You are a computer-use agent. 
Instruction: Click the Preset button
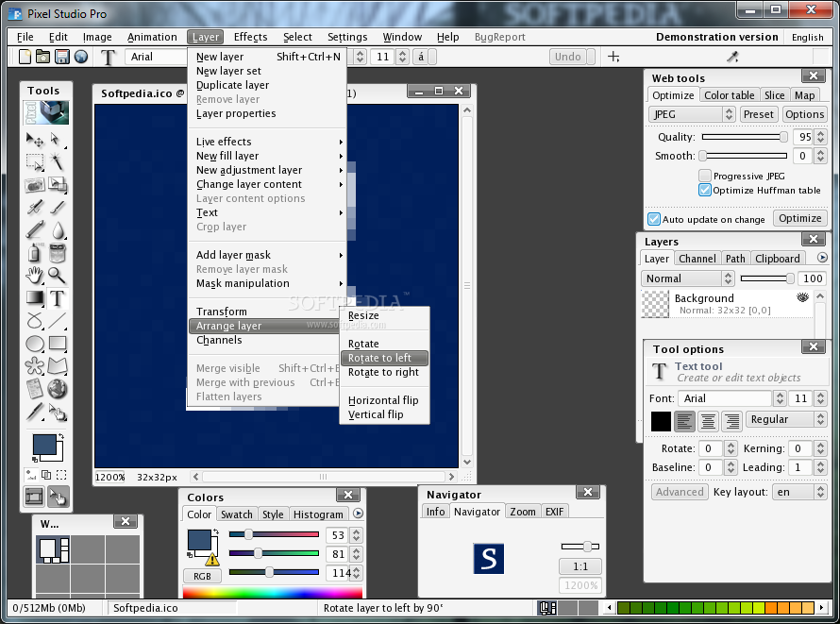758,114
